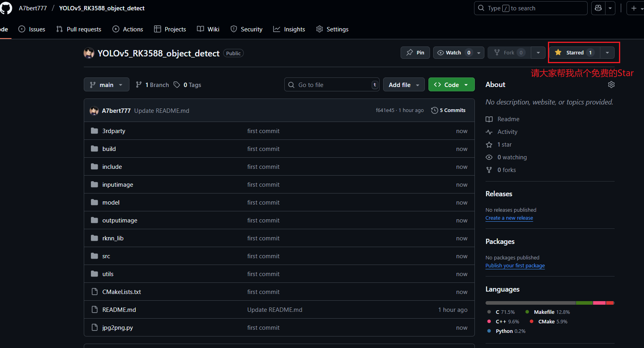Open the CMakeLists.txt file
This screenshot has width=644, height=348.
[121, 292]
